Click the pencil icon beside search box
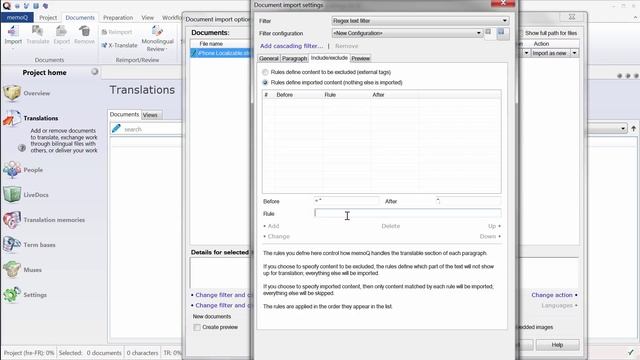640x360 pixels. click(x=116, y=129)
